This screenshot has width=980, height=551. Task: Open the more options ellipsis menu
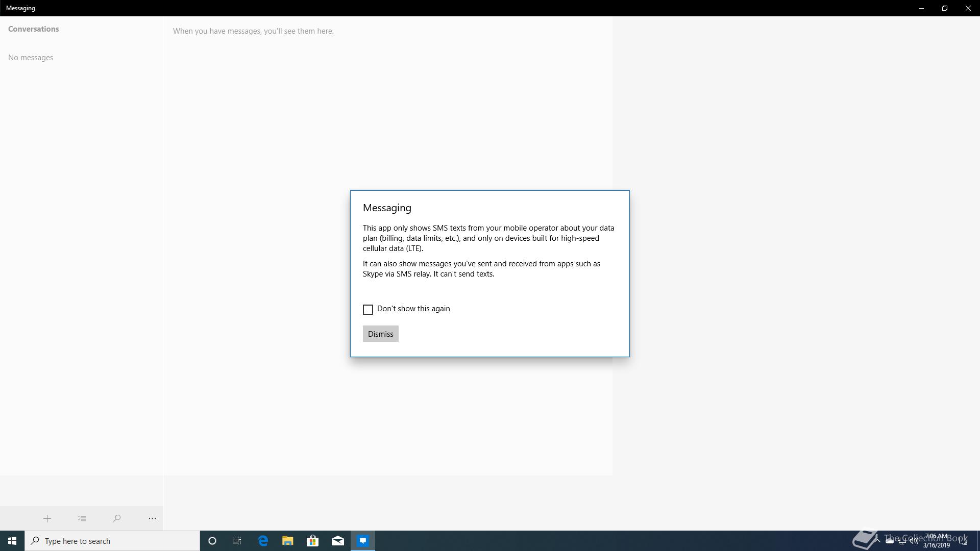[152, 518]
